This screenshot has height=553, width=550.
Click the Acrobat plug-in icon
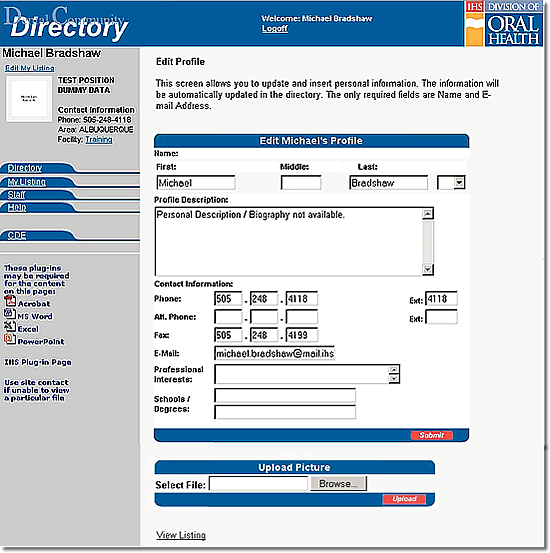pyautogui.click(x=10, y=301)
